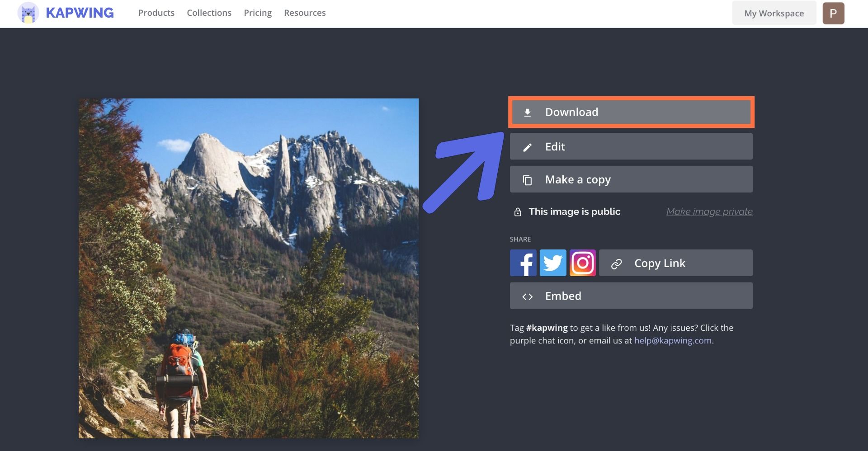This screenshot has width=868, height=451.
Task: Click the help@kapwing.com email link
Action: tap(673, 340)
